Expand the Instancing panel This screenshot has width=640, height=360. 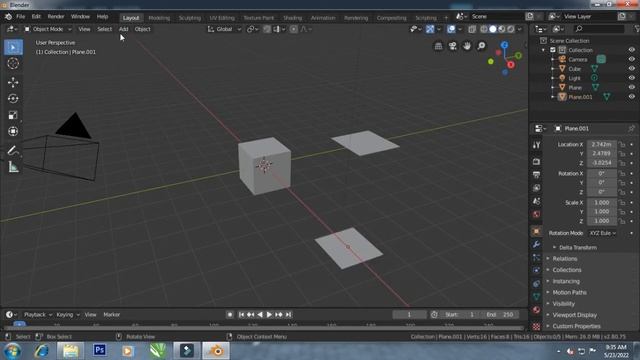(566, 281)
